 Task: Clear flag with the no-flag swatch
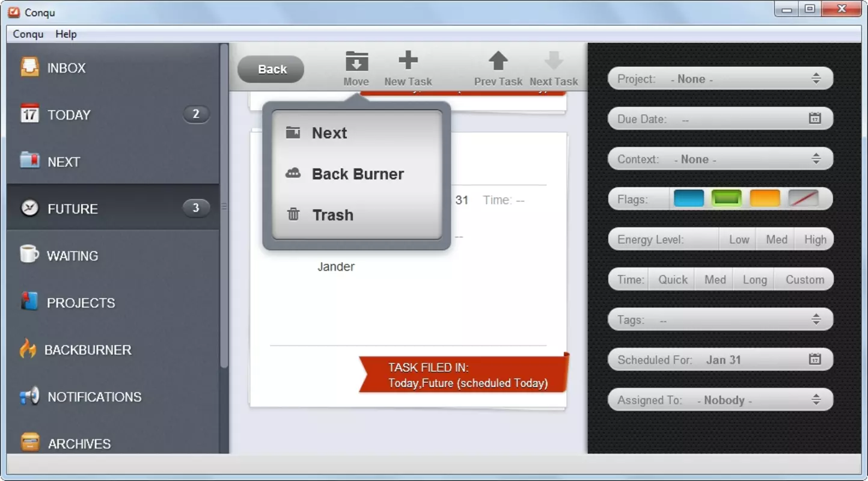(803, 198)
